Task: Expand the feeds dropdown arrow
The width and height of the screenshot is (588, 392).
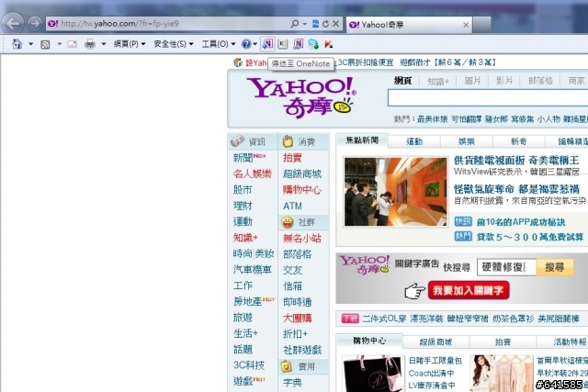Action: 59,44
